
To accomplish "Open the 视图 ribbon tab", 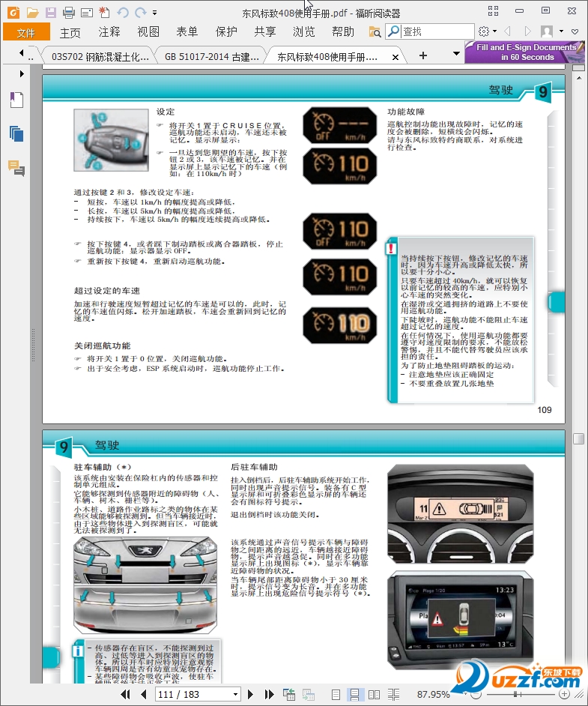I will 148,31.
